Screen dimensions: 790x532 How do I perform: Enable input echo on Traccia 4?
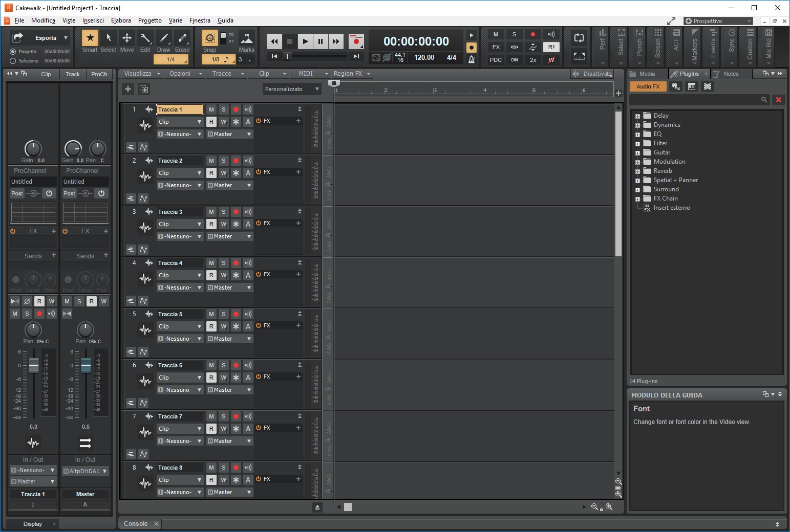[x=248, y=263]
